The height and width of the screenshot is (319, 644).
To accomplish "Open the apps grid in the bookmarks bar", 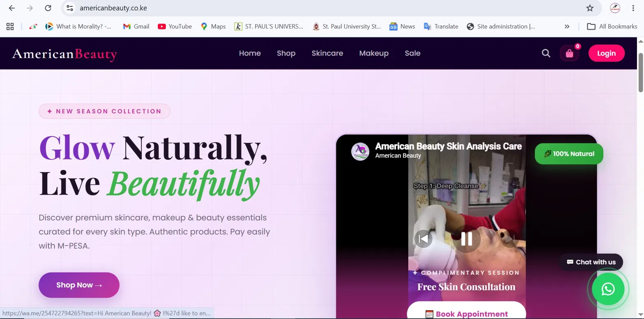I will click(10, 26).
